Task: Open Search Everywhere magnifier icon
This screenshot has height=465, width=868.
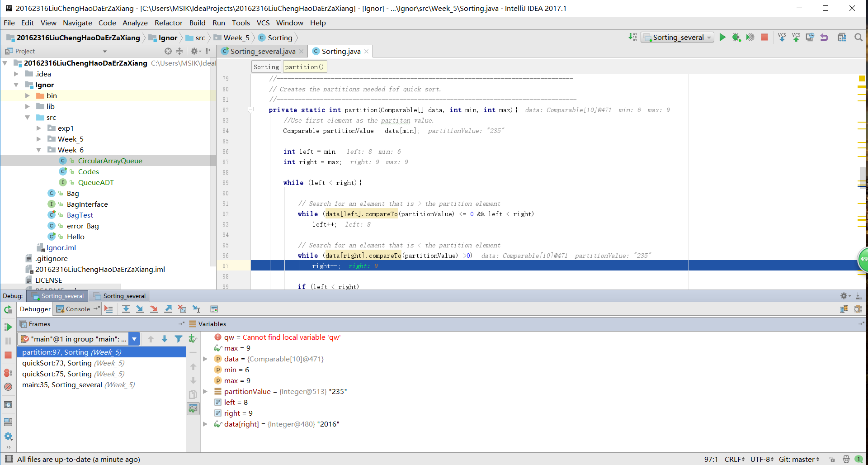Action: tap(858, 37)
